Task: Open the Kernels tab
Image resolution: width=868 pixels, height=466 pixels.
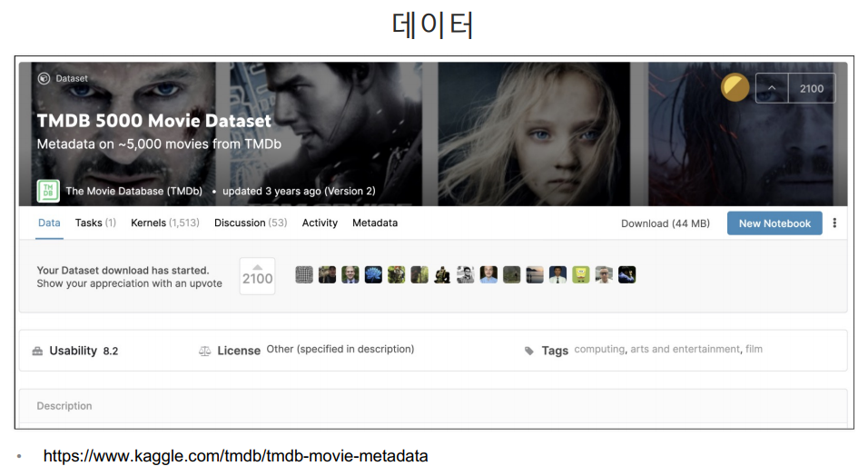Action: point(165,223)
